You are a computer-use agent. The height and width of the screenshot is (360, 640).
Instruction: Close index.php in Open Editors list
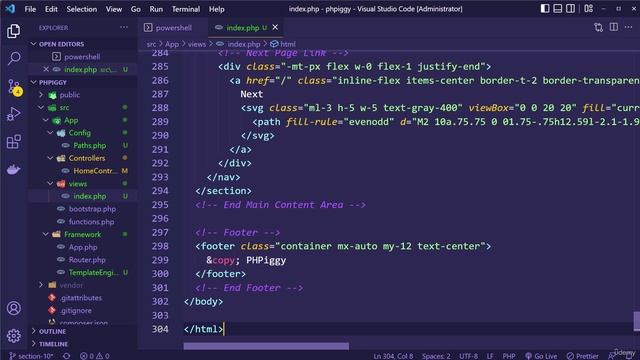click(46, 69)
